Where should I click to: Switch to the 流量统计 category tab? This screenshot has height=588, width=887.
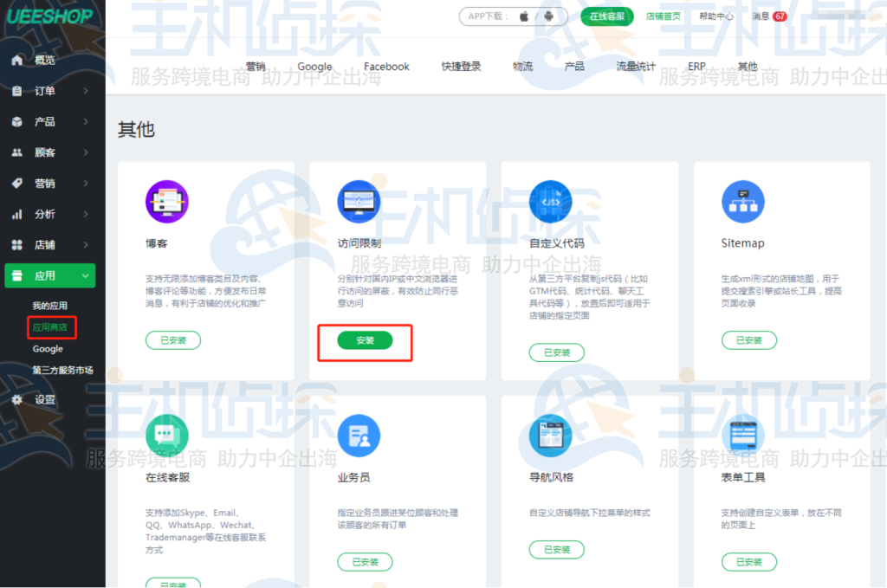tap(636, 67)
